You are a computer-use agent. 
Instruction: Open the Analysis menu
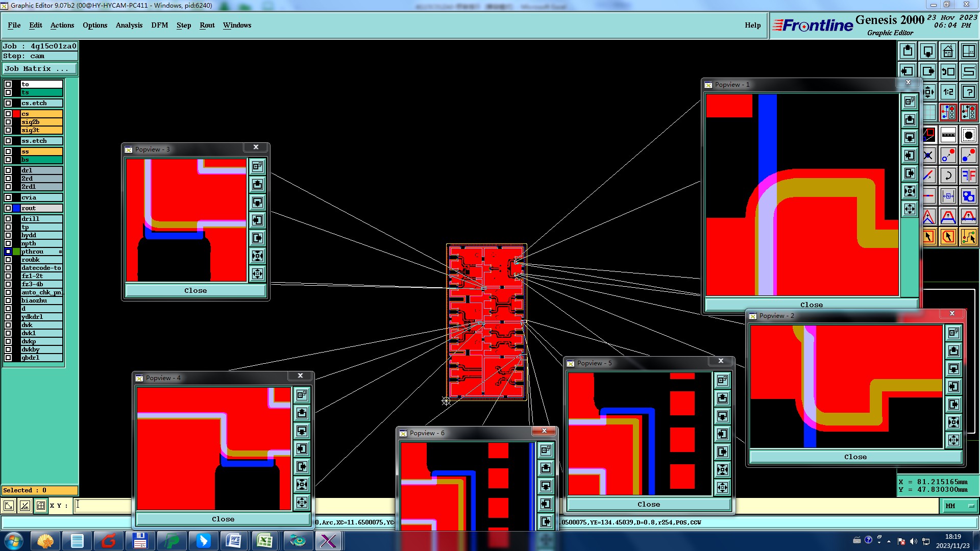point(129,25)
